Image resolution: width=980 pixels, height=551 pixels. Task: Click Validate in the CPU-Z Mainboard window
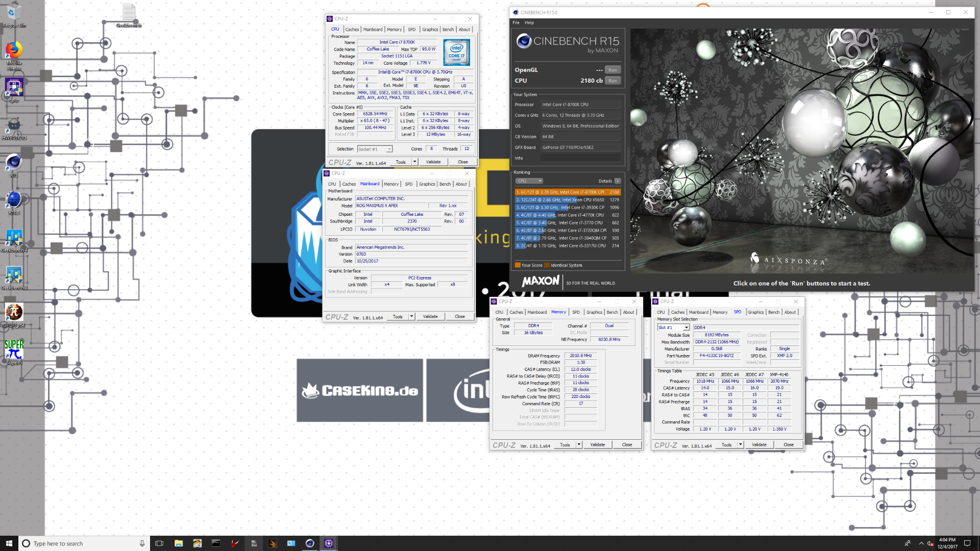pos(430,316)
